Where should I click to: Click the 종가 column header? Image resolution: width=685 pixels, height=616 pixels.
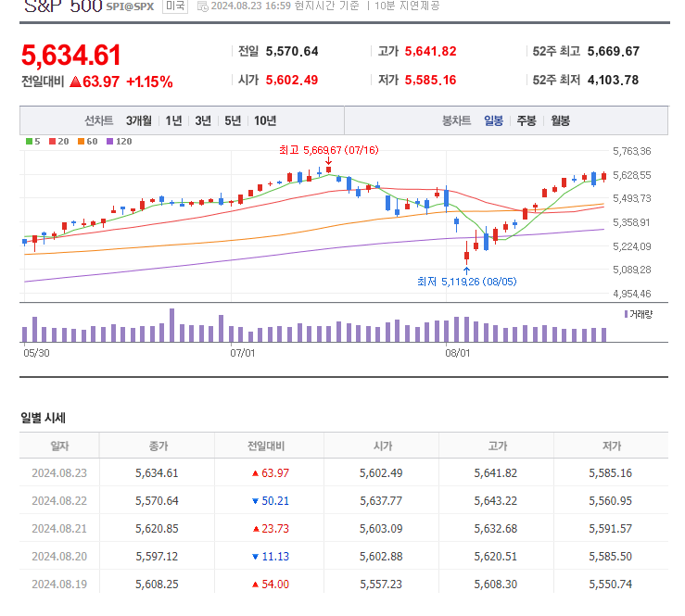(159, 446)
